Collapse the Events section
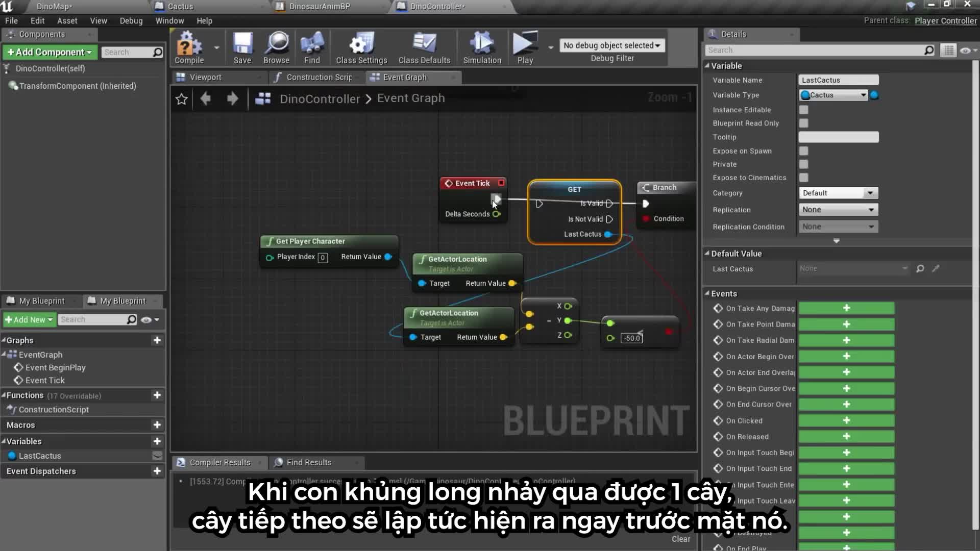980x551 pixels. [x=707, y=293]
